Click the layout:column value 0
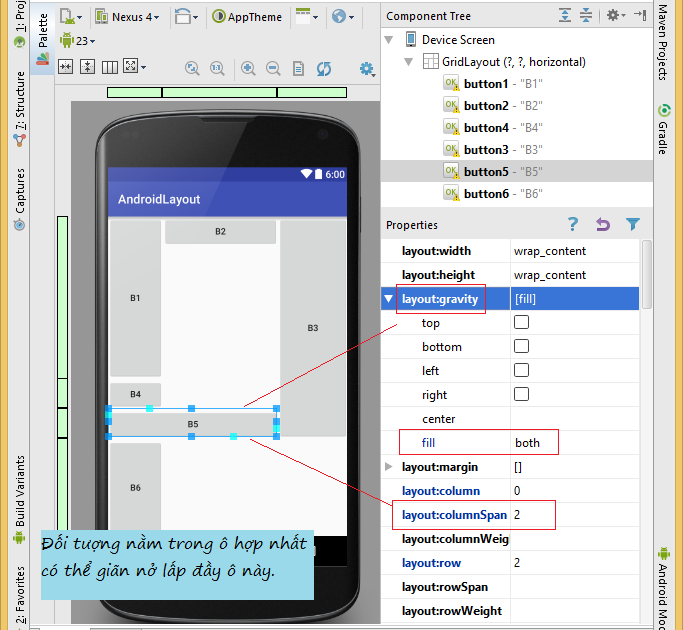Image resolution: width=683 pixels, height=630 pixels. pos(517,491)
